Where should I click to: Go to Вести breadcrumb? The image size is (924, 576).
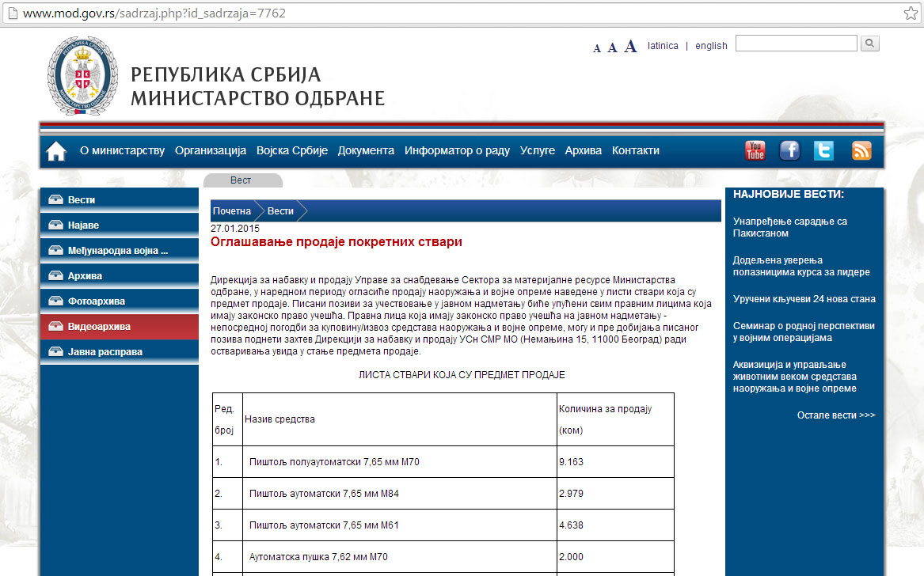[280, 210]
